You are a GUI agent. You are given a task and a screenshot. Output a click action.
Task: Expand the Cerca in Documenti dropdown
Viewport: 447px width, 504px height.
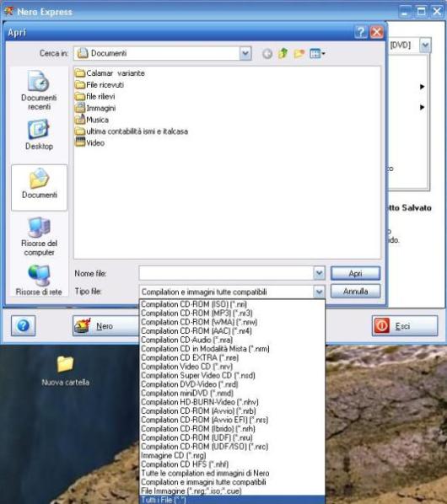click(x=245, y=53)
